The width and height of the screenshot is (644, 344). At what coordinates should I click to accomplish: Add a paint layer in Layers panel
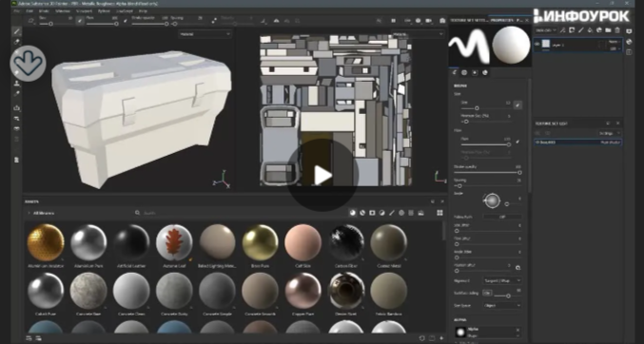[x=581, y=30]
